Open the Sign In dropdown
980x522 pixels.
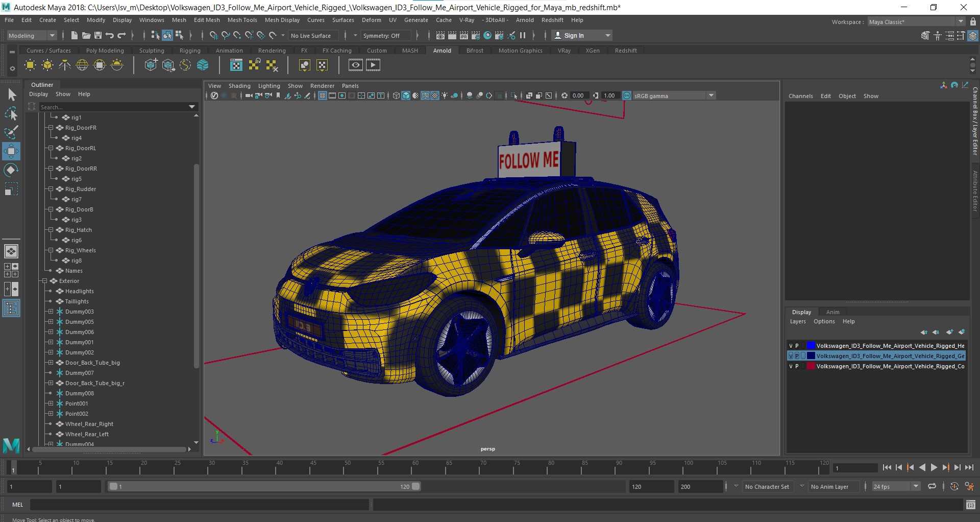pos(582,35)
